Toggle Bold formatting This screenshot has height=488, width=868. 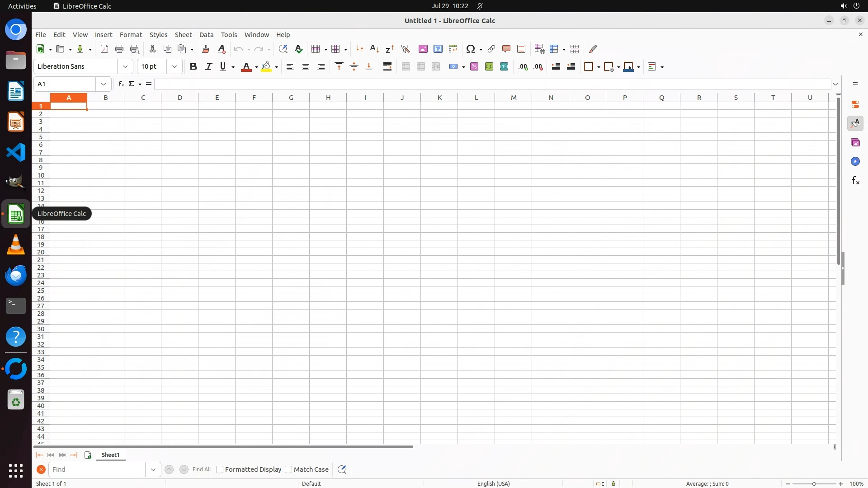193,66
